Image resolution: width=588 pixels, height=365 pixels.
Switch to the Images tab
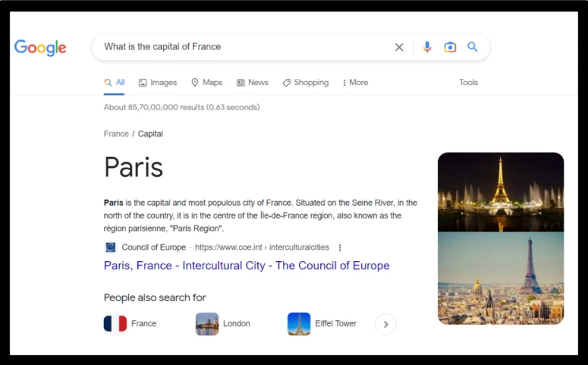click(158, 83)
